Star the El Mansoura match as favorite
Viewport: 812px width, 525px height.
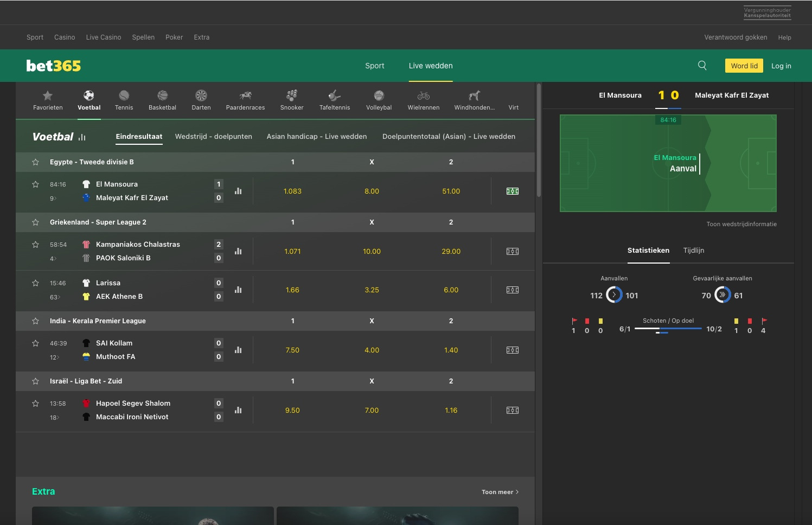35,184
